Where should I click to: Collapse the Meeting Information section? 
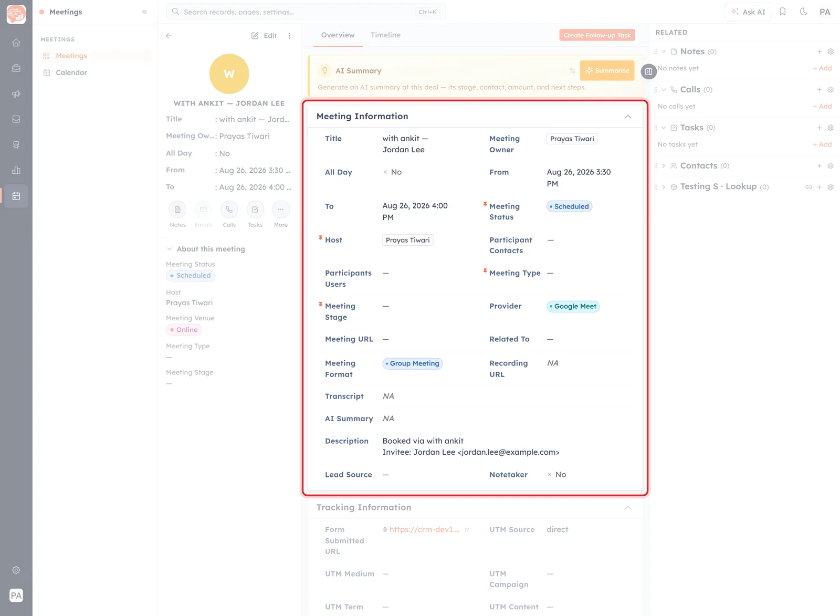(627, 117)
